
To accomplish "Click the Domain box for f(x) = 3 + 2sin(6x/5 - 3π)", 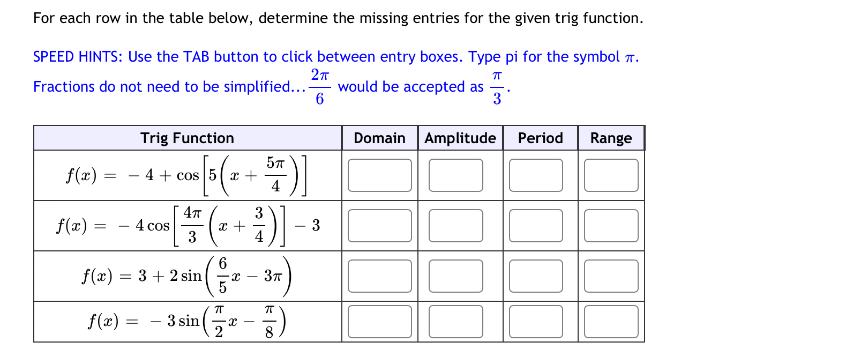I will point(380,276).
